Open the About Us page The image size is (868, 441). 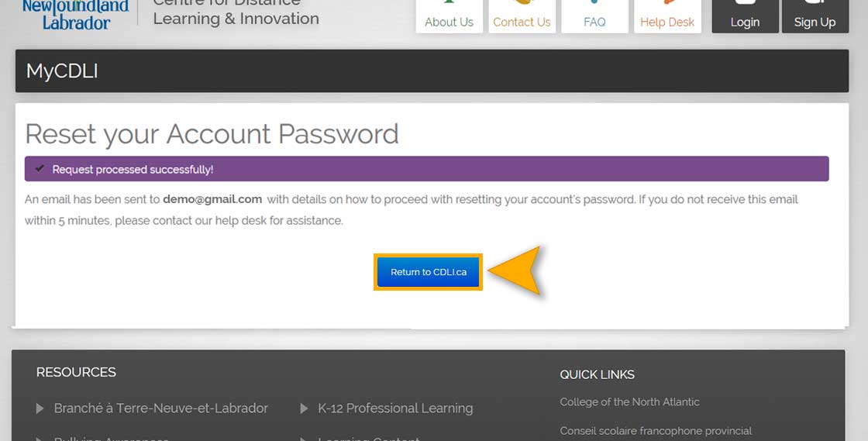click(x=449, y=16)
